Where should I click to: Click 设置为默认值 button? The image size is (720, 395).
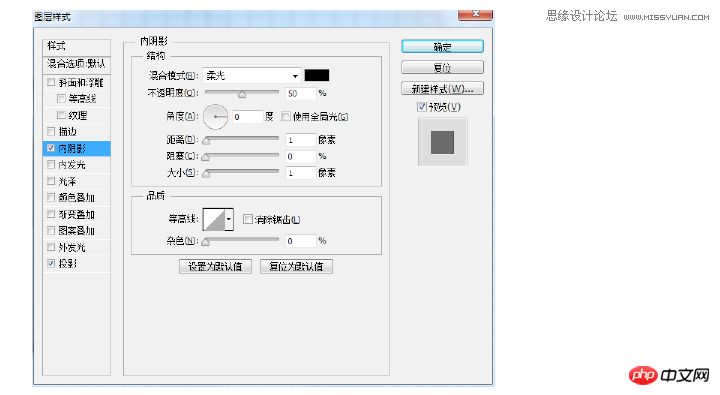coord(215,266)
